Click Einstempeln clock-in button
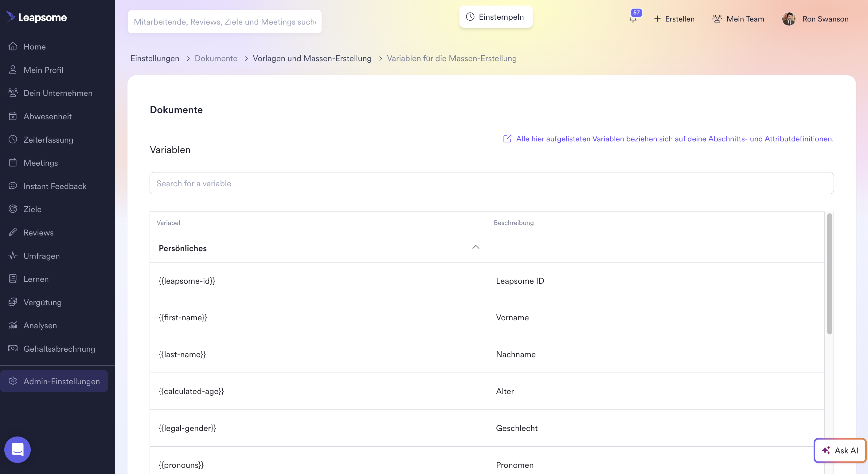Screen dimensions: 868x474 coord(496,17)
